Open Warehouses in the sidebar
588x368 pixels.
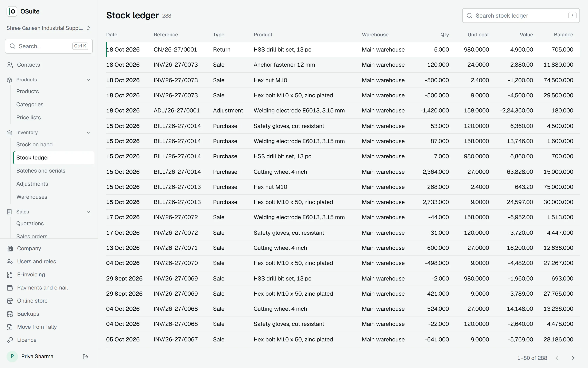(x=54, y=197)
